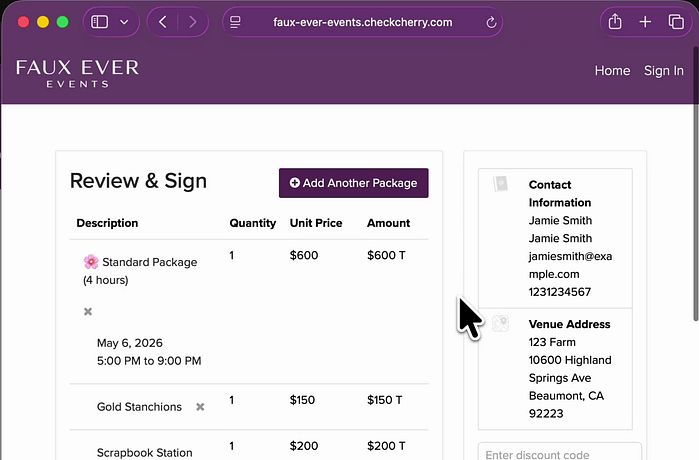Reload the checkcherry page
The width and height of the screenshot is (699, 460).
[492, 22]
